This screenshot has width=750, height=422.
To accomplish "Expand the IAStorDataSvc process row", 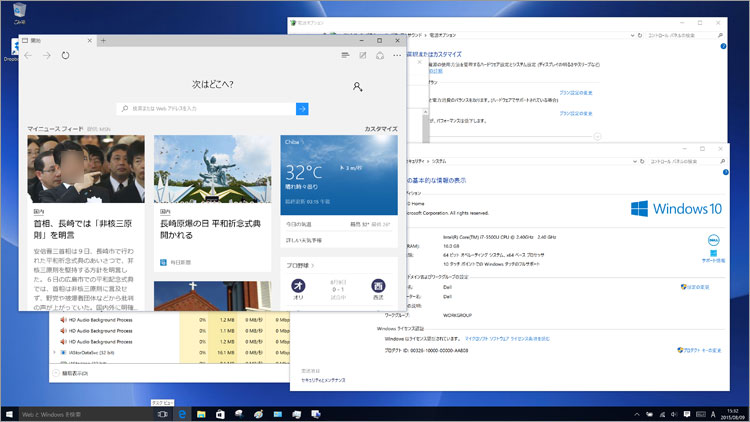I will (x=54, y=353).
